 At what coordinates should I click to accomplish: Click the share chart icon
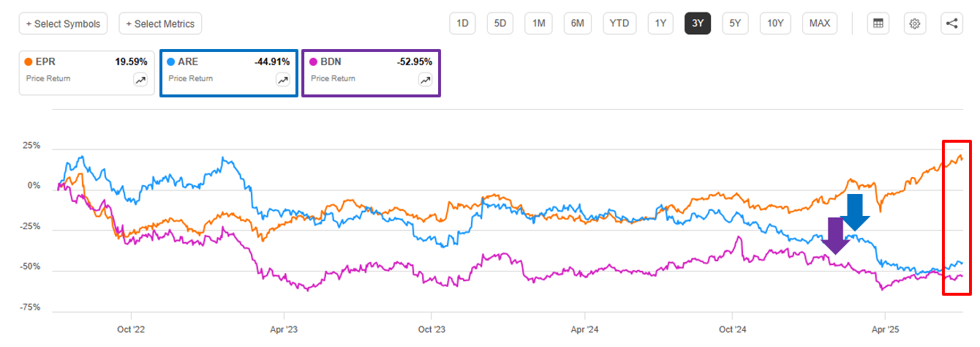pos(951,23)
